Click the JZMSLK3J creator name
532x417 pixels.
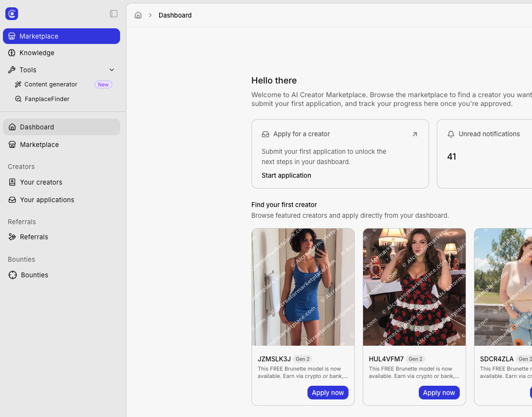tap(274, 359)
